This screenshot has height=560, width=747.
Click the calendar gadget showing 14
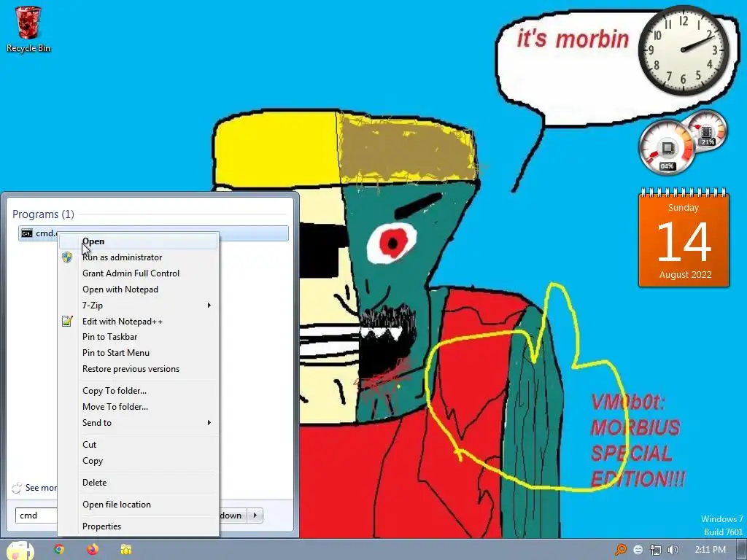pos(684,238)
